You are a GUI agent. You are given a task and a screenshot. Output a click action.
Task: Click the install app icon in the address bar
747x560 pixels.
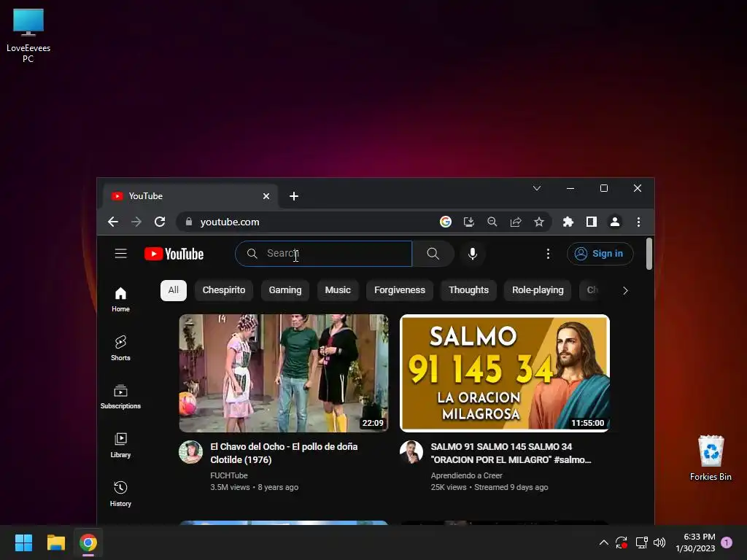click(x=469, y=222)
